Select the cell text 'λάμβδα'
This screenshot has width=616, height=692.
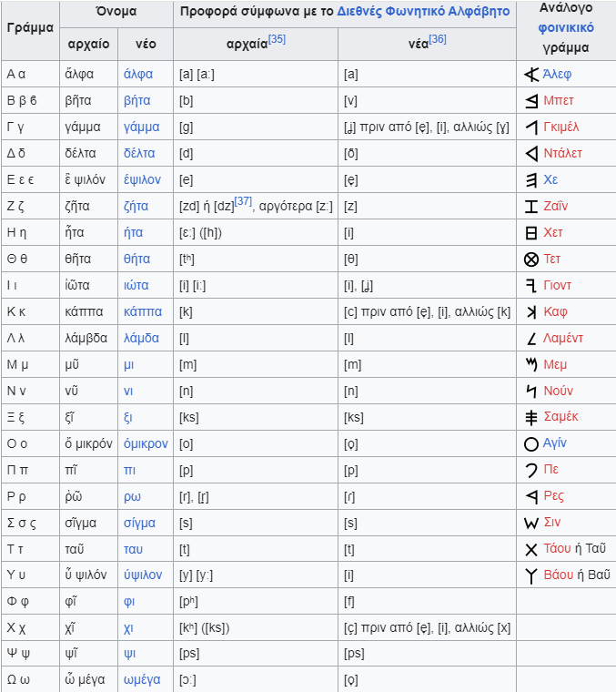tap(86, 338)
